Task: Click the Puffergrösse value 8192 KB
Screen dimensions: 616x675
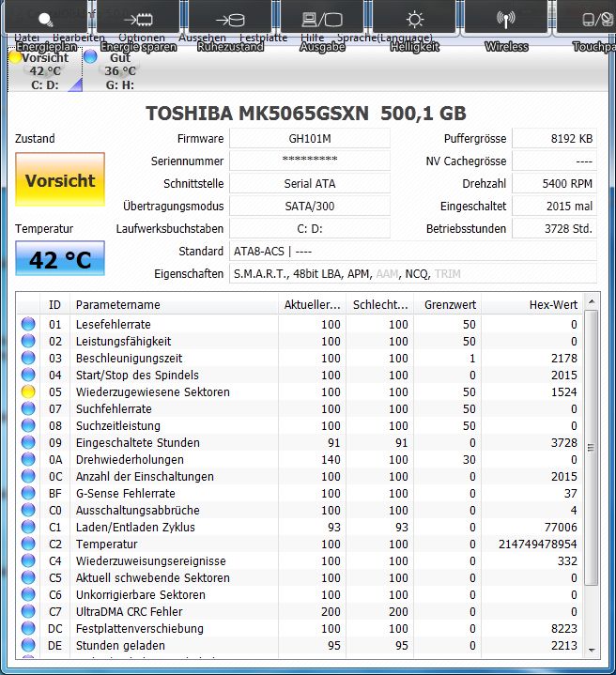Action: (x=554, y=139)
